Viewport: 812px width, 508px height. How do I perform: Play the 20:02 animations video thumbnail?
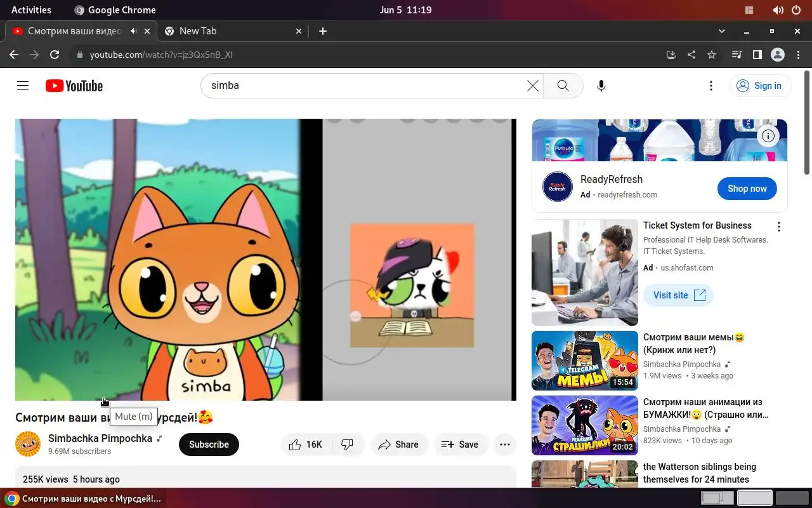[585, 425]
